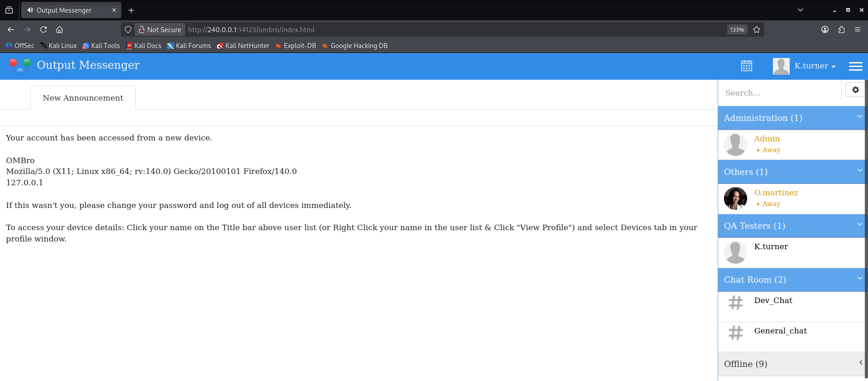Open the Kali Tools bookmark
The image size is (868, 381).
(x=101, y=46)
